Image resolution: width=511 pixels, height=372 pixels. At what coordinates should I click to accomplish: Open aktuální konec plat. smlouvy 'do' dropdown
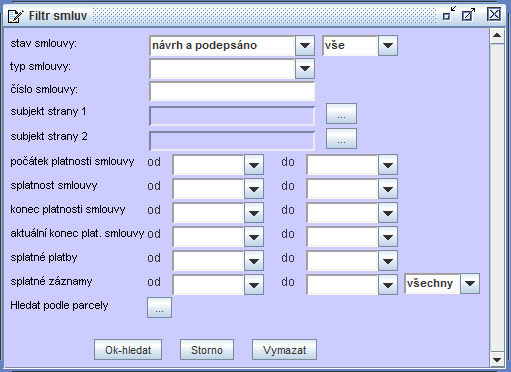388,237
